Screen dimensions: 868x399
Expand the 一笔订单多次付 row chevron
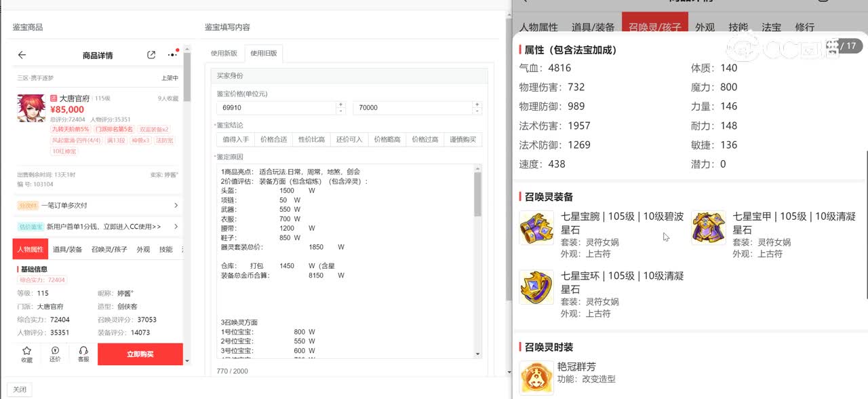(176, 205)
